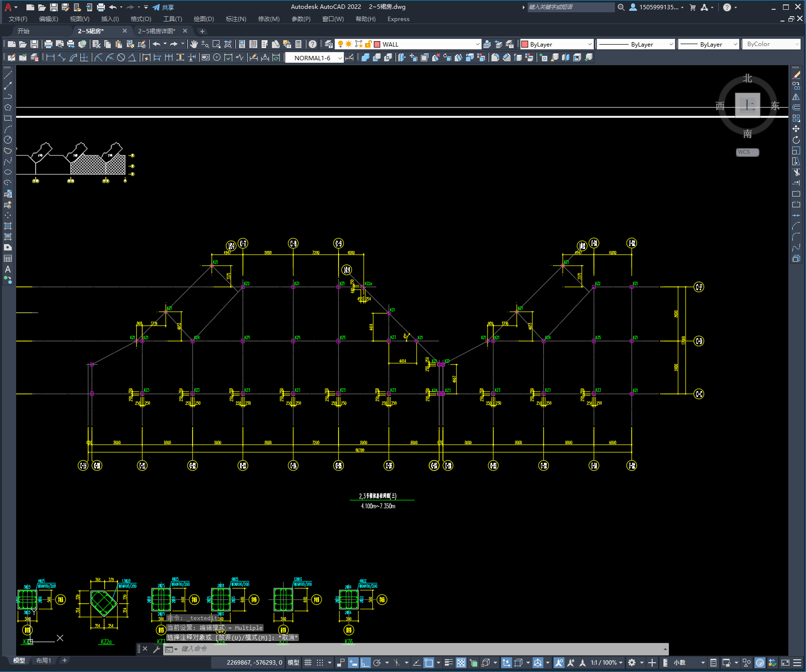Viewport: 806px width, 672px height.
Task: Select the Rotate tool
Action: coord(796,140)
